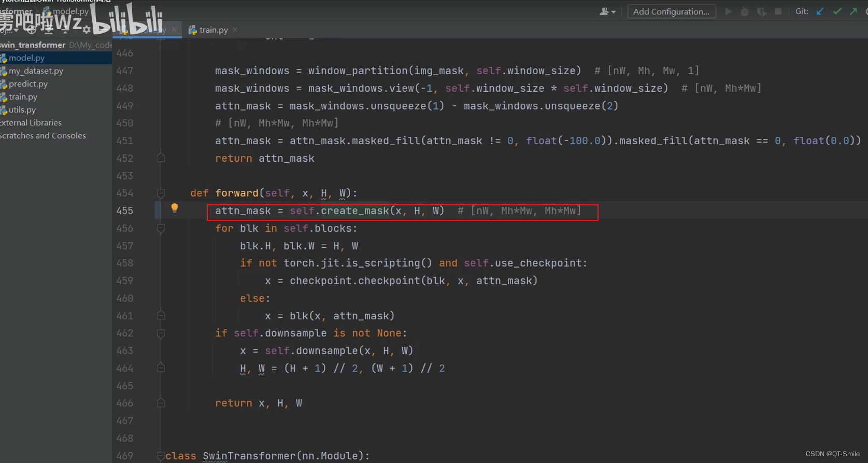Click comment '# [nW, Mh*Mw, Mh*Mw]' on line 450
The width and height of the screenshot is (868, 463).
pos(277,123)
